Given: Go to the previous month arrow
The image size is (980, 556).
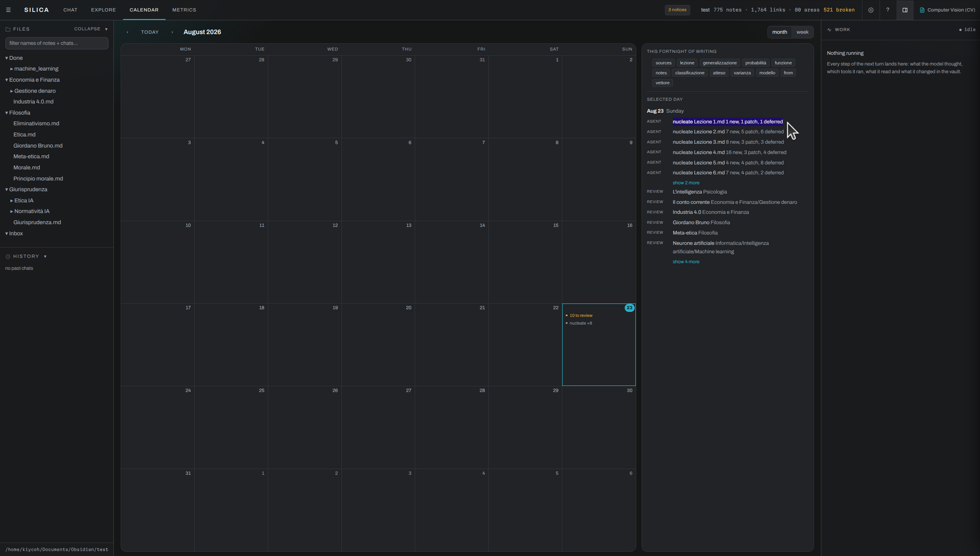Looking at the screenshot, I should [x=127, y=32].
